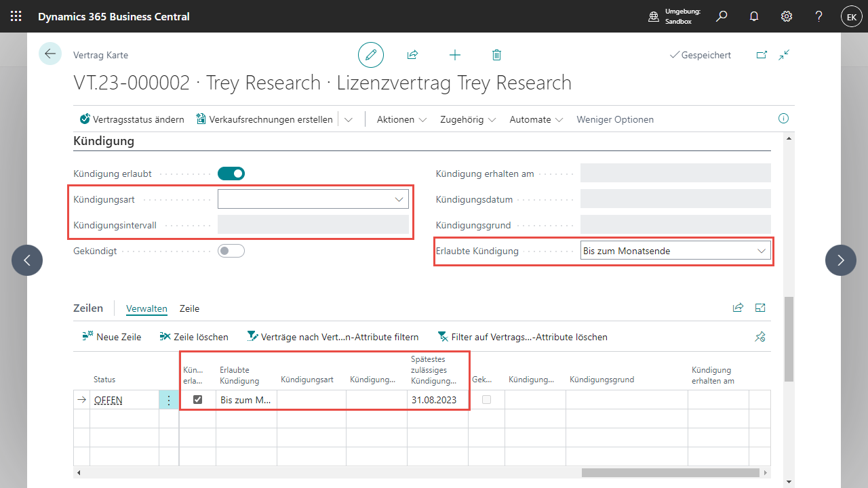Open the Zugehörig menu

(x=468, y=119)
